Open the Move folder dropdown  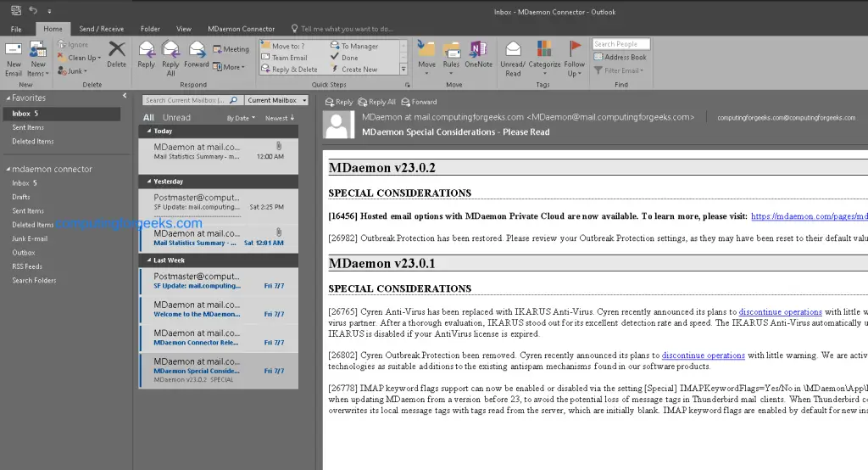[426, 58]
